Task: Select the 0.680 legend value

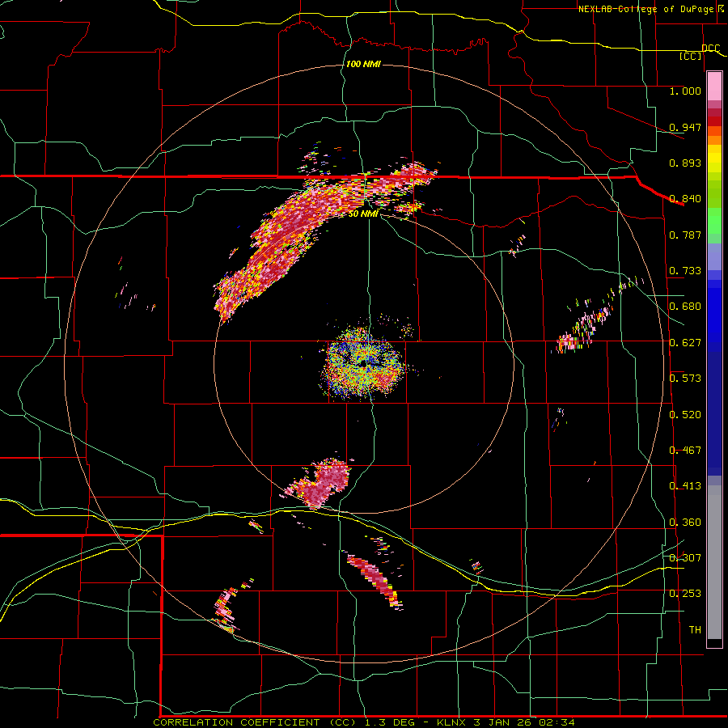Action: (x=685, y=307)
